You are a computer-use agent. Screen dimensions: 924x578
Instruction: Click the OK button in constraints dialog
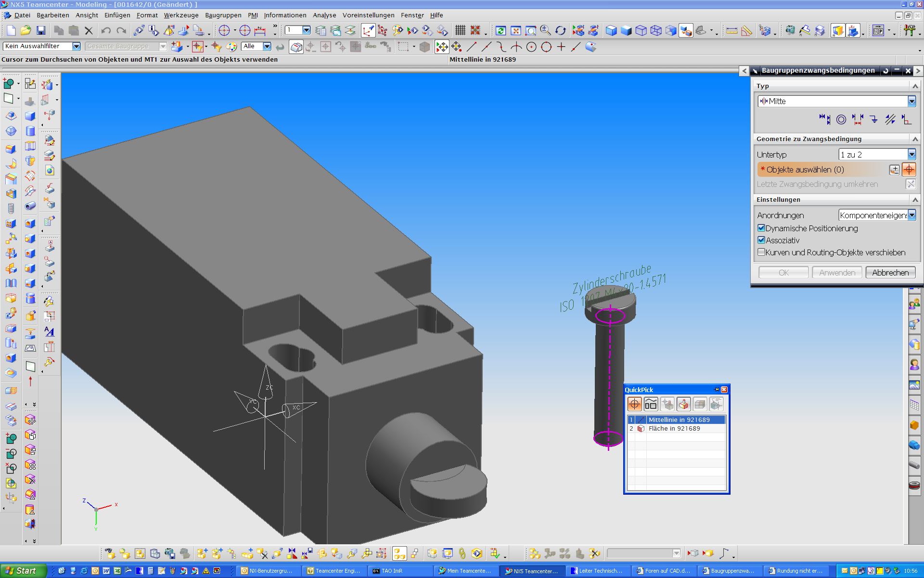(783, 273)
